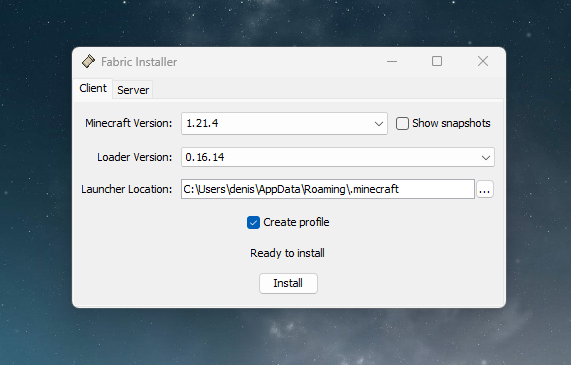Click the Loader Version label
Viewport: 571px width, 365px height.
pyautogui.click(x=134, y=157)
